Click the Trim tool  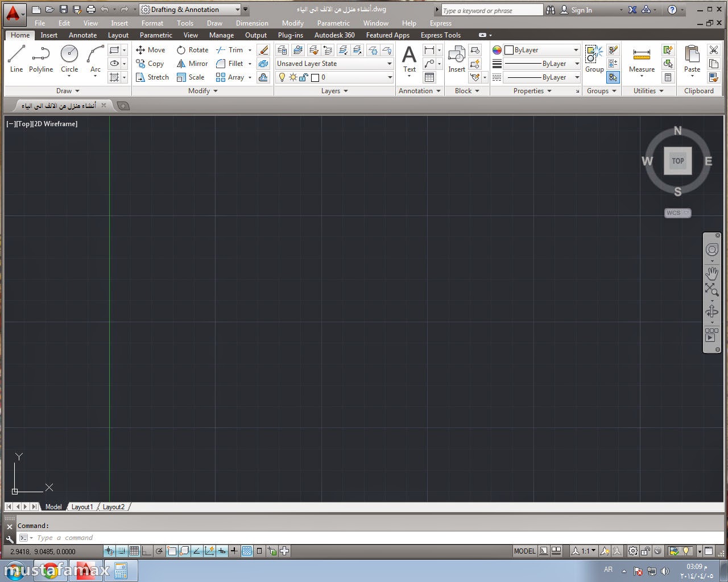coord(230,50)
